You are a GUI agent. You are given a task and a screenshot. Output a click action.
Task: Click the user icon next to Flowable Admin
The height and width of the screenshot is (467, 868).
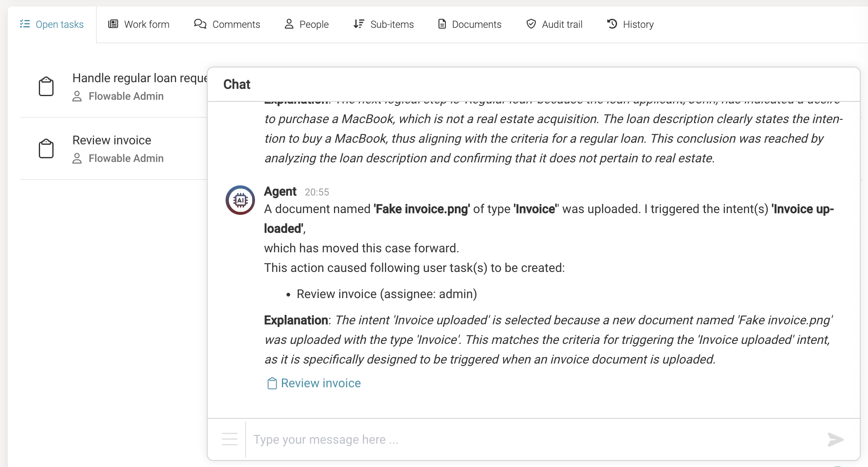coord(77,96)
